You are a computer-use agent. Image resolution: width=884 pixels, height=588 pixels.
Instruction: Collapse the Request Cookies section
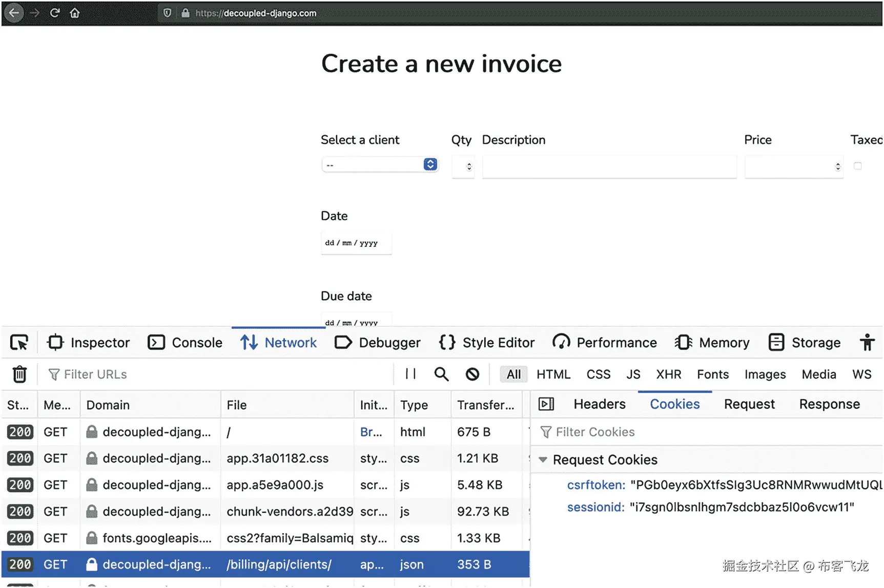coord(543,459)
